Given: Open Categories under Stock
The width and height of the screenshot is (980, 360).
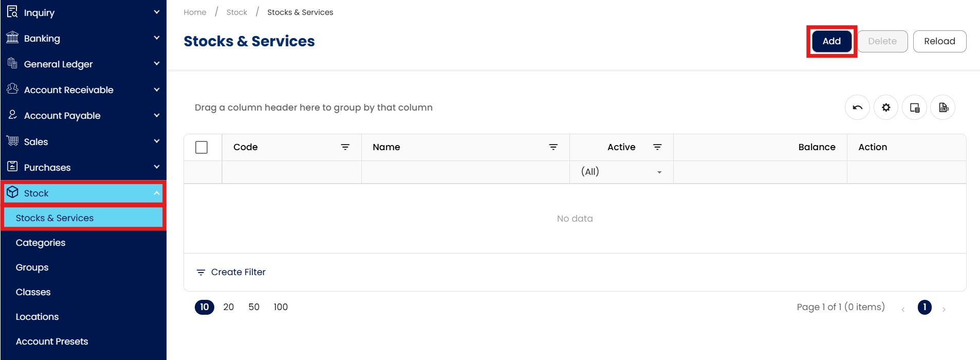Looking at the screenshot, I should 41,243.
